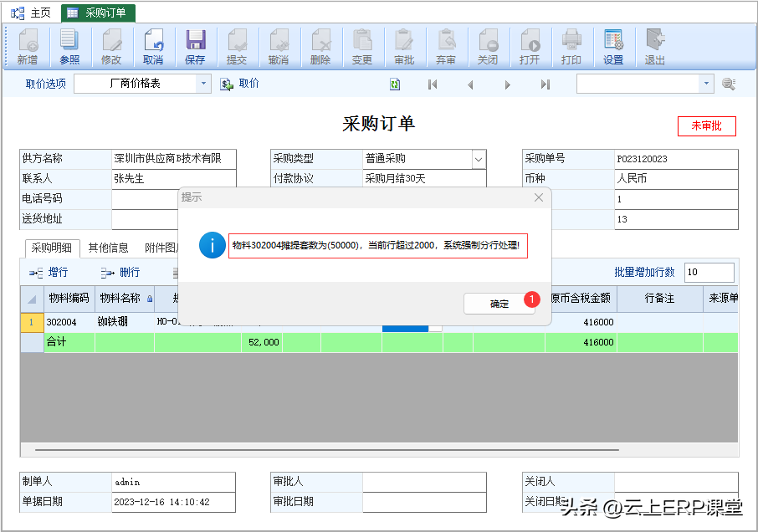Click the 制单人 field admin
Screen dimensions: 758x532
173,483
